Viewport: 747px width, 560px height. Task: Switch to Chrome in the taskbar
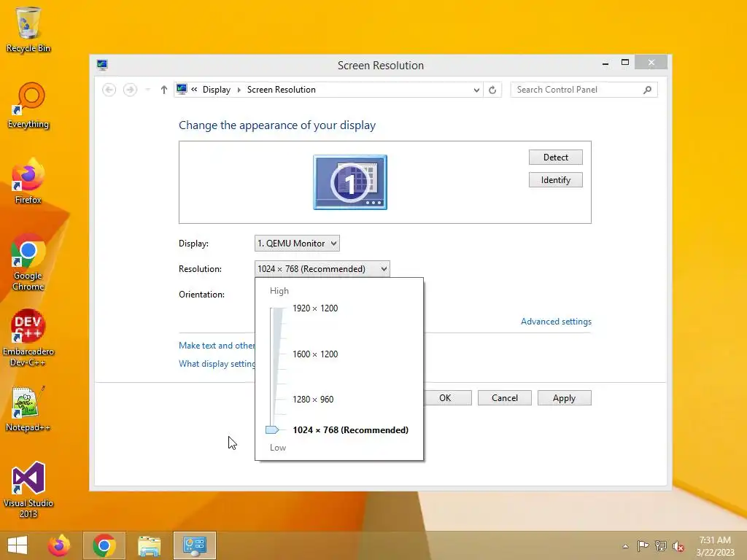pos(104,545)
